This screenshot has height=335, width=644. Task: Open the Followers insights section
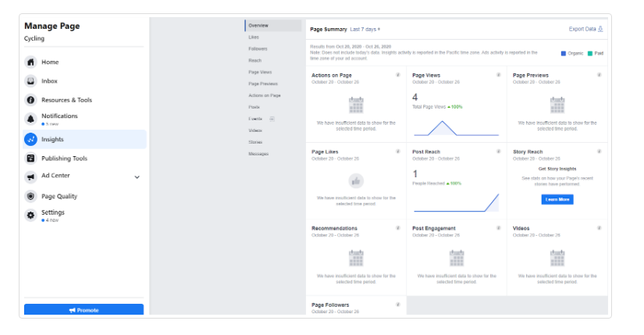[x=258, y=48]
